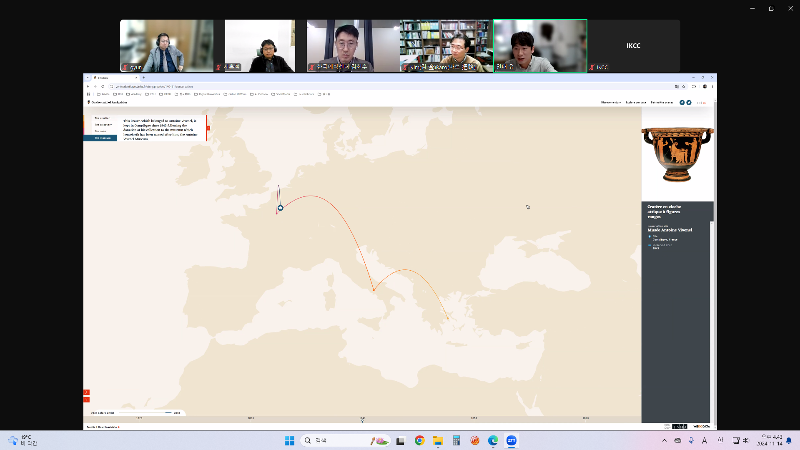Viewport: 800px width, 450px height.
Task: Open File Explorer from the taskbar
Action: [438, 440]
